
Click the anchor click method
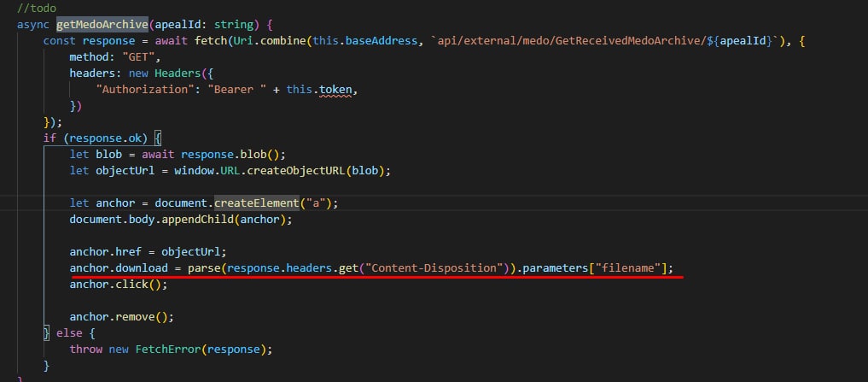[x=131, y=285]
